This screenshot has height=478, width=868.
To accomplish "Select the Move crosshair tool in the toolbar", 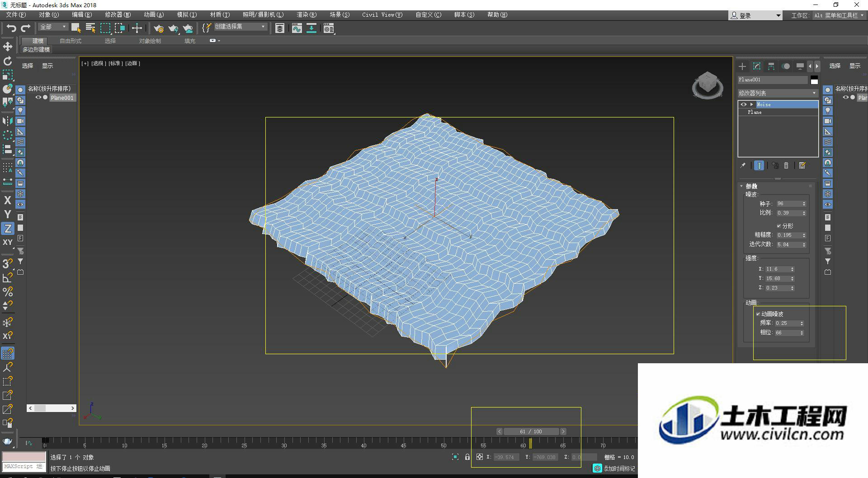I will pyautogui.click(x=137, y=28).
